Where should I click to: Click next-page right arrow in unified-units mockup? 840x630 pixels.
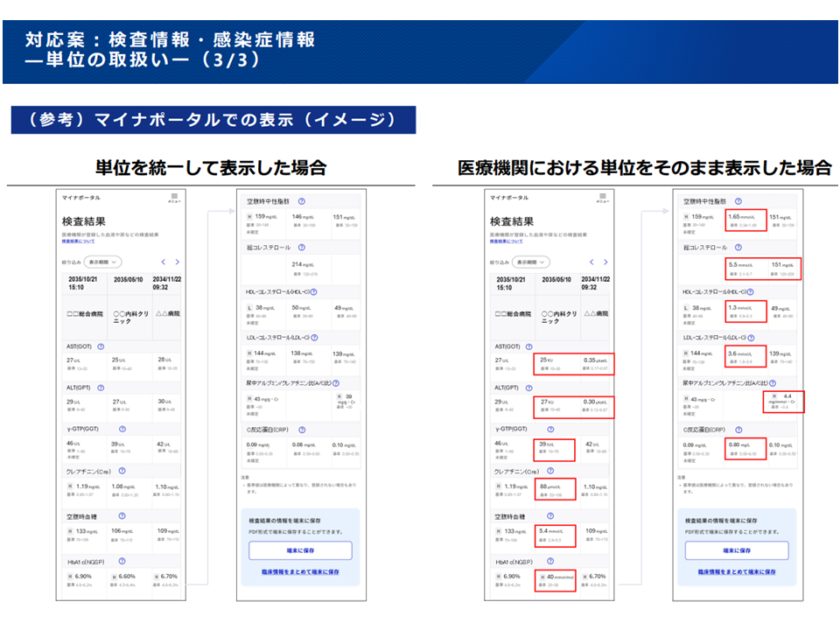coord(178,262)
